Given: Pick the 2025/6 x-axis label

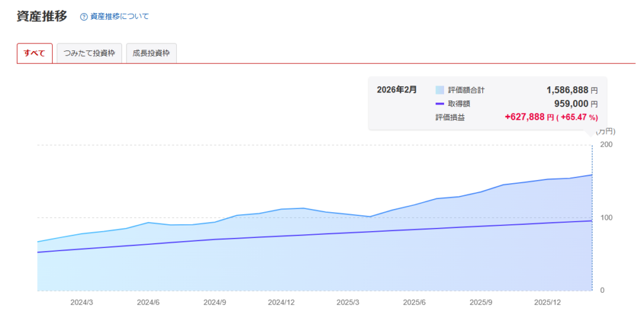Looking at the screenshot, I should (x=414, y=303).
